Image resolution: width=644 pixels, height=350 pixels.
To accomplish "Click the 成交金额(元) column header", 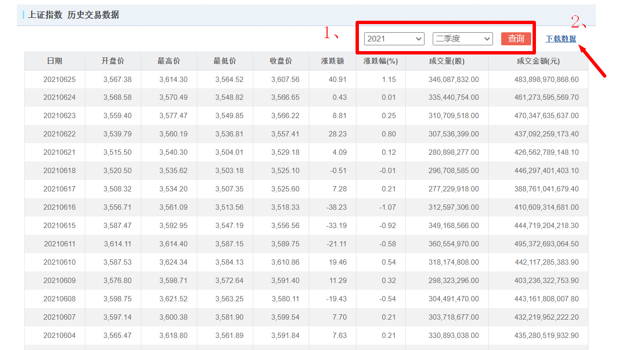I will [x=538, y=61].
